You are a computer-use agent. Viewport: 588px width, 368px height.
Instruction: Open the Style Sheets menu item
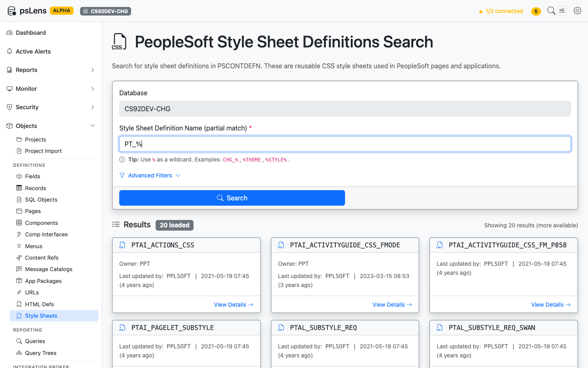pos(54,316)
